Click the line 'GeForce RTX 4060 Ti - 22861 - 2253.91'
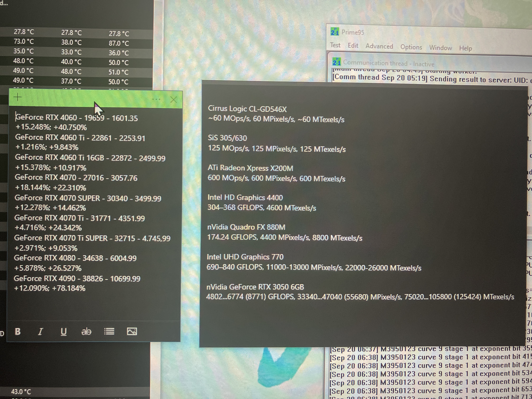Screen dimensions: 532x399 tap(80, 138)
